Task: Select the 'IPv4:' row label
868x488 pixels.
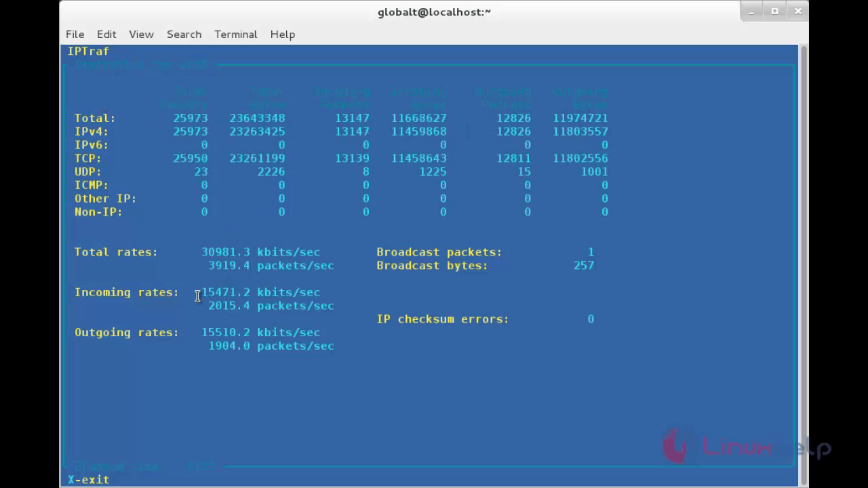Action: pyautogui.click(x=92, y=131)
